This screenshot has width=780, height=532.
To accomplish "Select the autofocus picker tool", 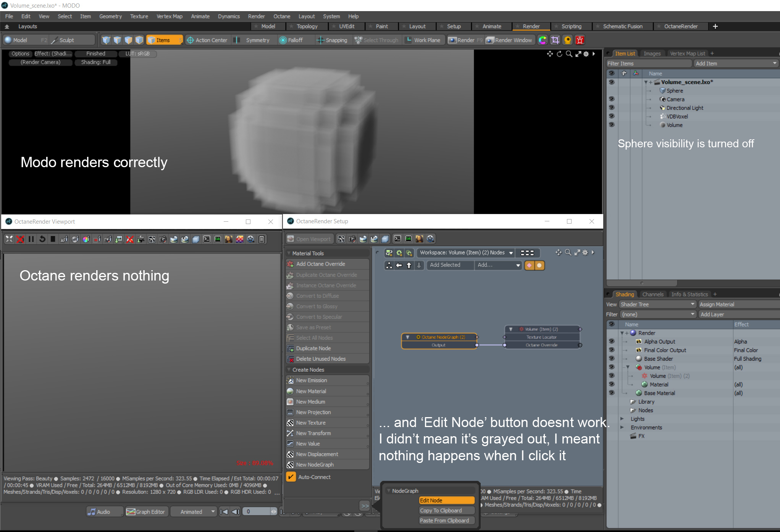I will (x=64, y=239).
